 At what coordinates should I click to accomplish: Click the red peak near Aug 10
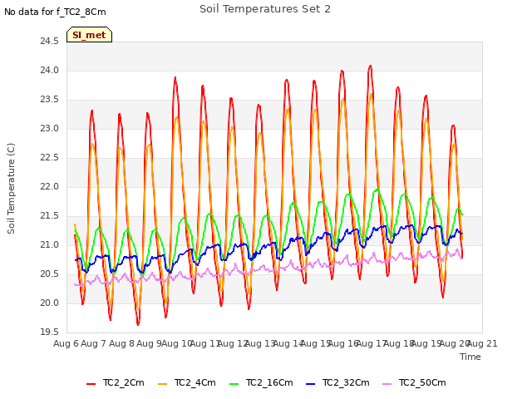(x=175, y=77)
